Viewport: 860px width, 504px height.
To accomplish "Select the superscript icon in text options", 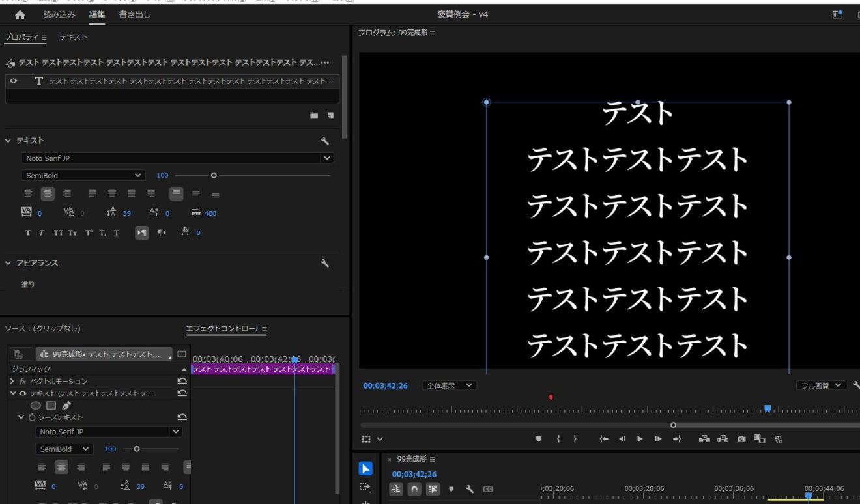I will coord(88,232).
